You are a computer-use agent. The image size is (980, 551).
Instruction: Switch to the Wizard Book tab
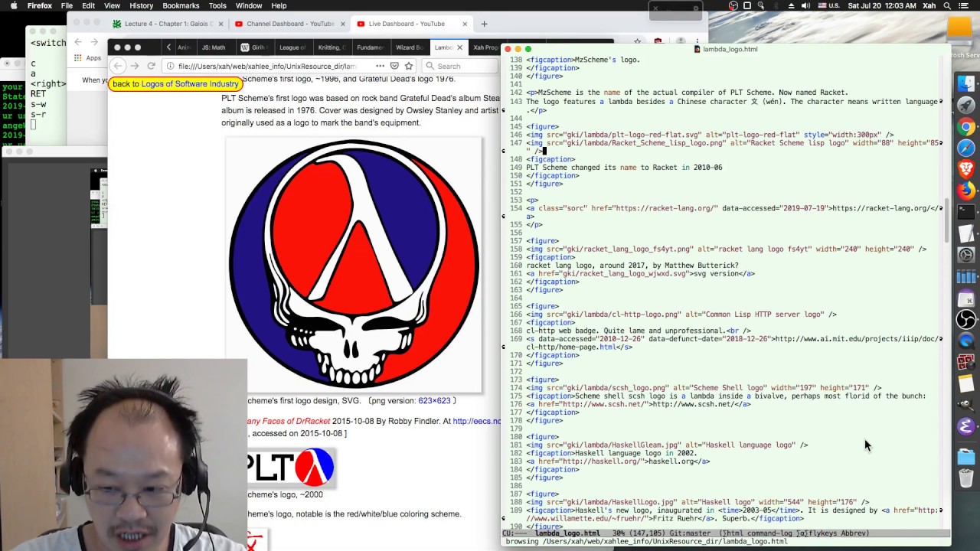(x=410, y=47)
